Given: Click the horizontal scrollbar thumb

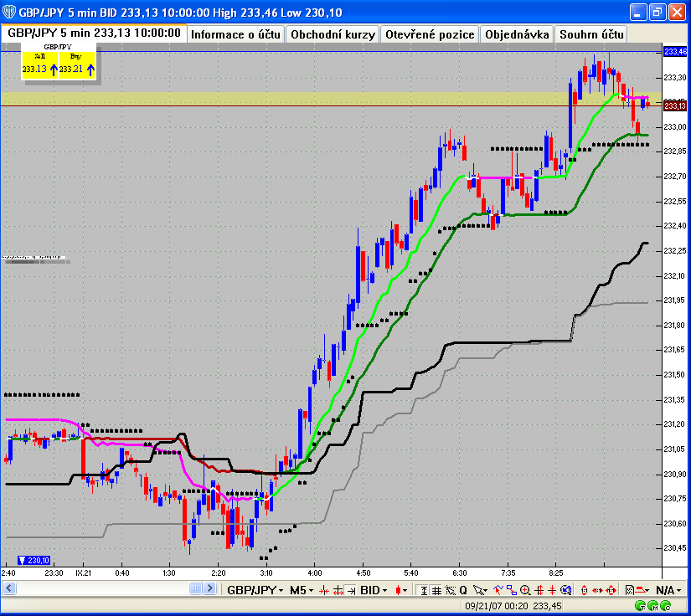Looking at the screenshot, I should 196,588.
